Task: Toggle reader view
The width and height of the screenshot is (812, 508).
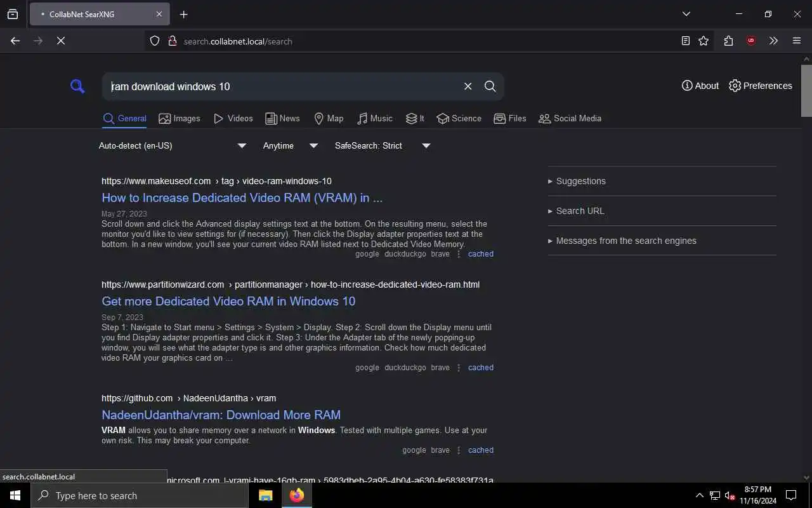Action: pyautogui.click(x=685, y=41)
